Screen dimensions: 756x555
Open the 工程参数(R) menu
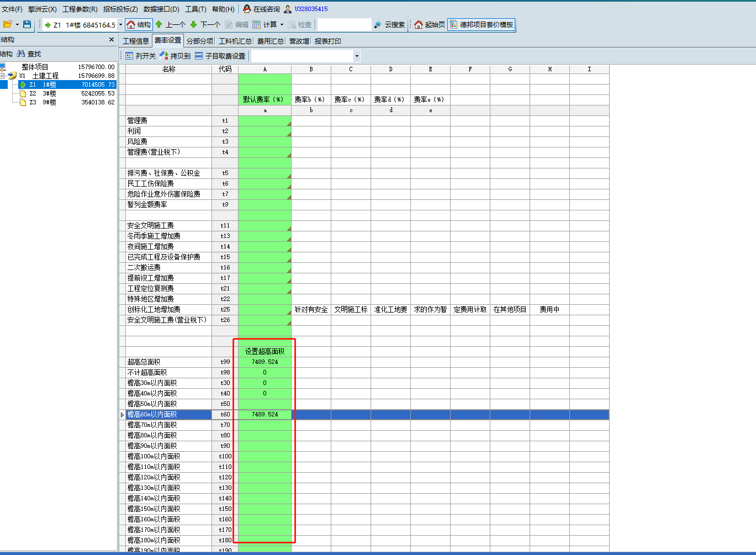click(80, 9)
